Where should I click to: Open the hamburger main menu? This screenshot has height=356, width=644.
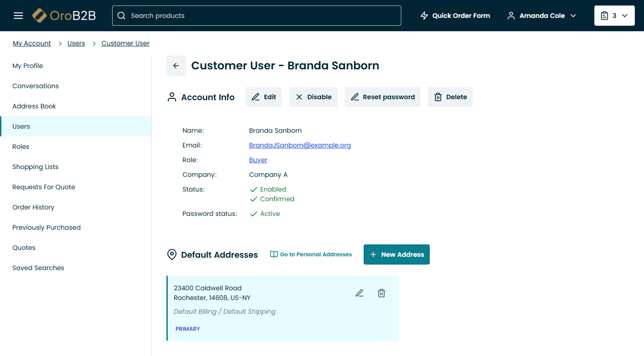click(x=18, y=16)
